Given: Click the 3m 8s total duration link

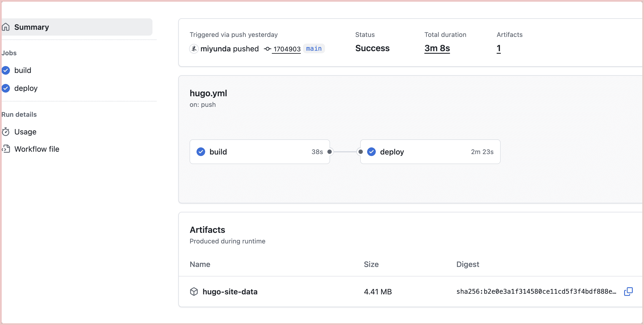Looking at the screenshot, I should click(437, 48).
